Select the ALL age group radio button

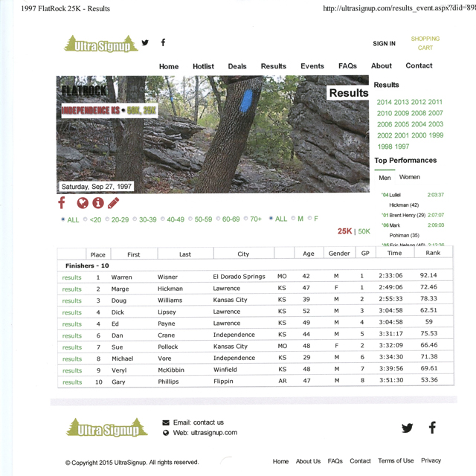[x=62, y=219]
